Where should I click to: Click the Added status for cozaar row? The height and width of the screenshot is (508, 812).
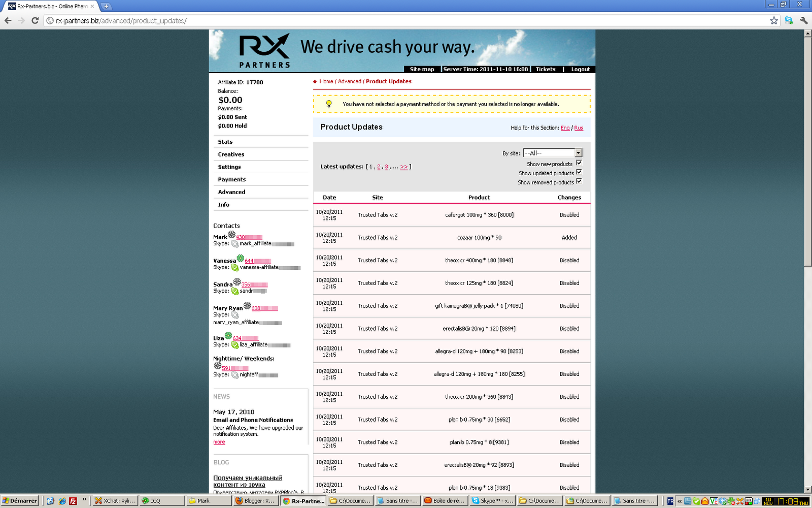tap(569, 238)
